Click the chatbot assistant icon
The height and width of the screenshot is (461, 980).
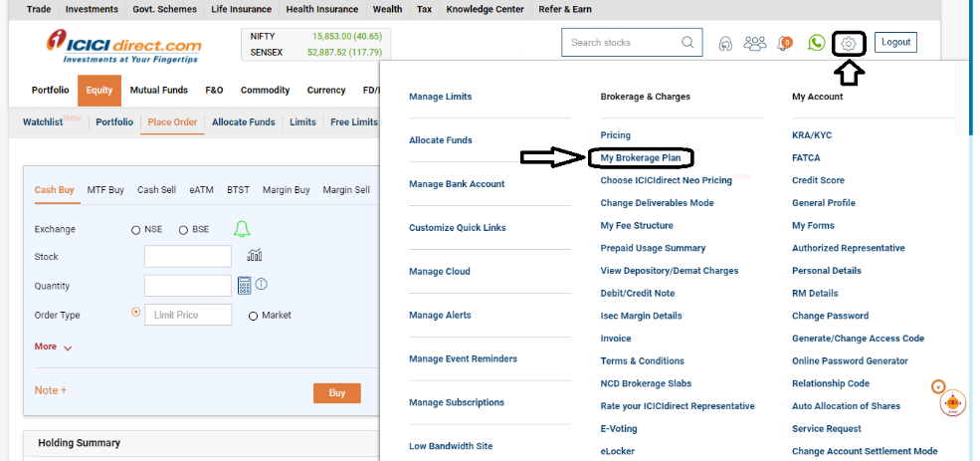[952, 403]
